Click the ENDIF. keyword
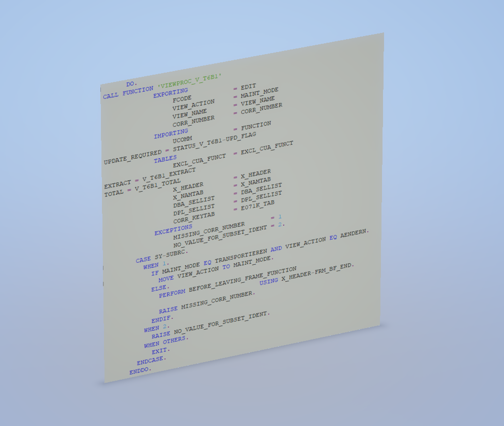The width and height of the screenshot is (504, 426). tap(162, 319)
